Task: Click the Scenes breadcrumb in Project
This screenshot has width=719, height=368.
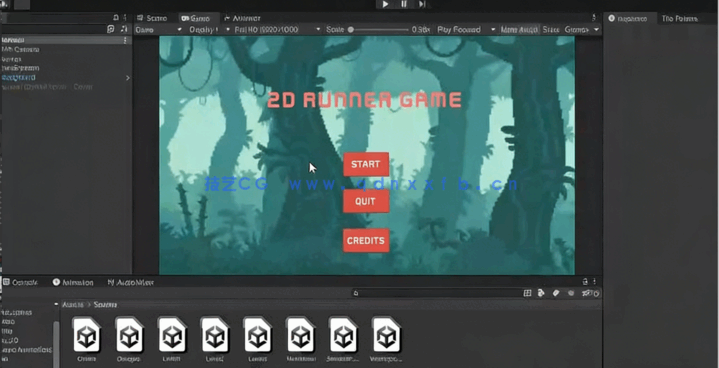Action: [105, 305]
